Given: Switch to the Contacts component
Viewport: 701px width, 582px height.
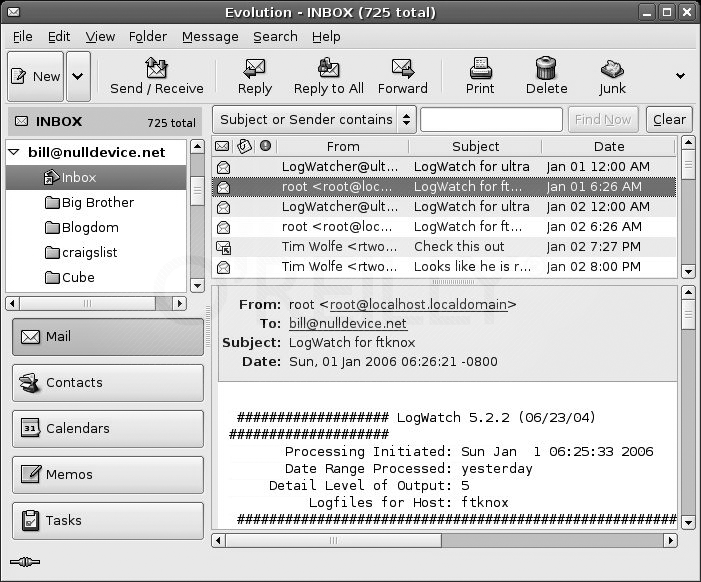Looking at the screenshot, I should [x=108, y=383].
